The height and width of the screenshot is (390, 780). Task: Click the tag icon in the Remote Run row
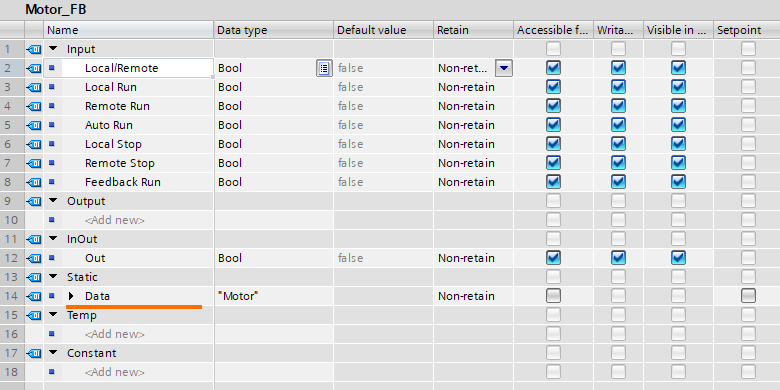[x=34, y=106]
